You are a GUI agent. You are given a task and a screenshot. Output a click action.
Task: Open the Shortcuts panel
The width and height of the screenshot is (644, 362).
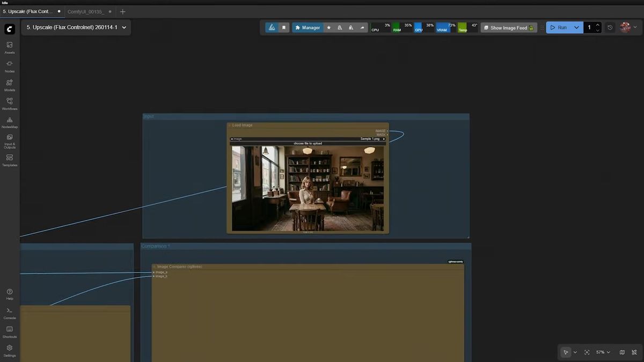pyautogui.click(x=10, y=331)
